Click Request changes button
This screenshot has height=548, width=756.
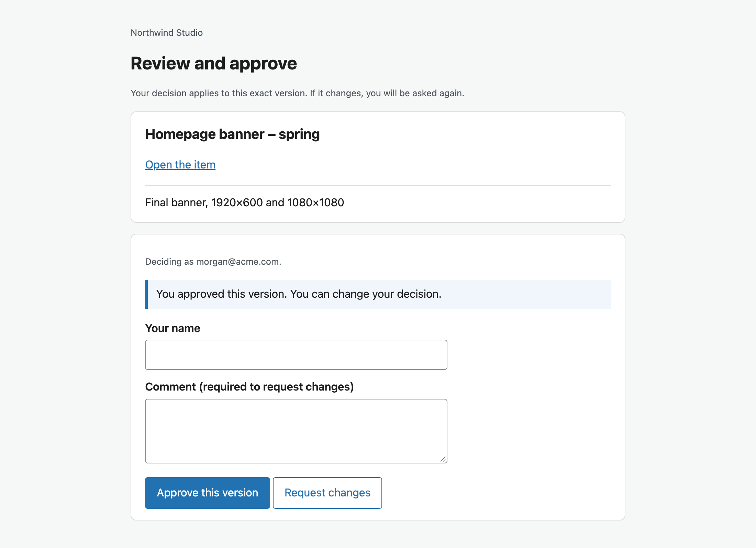tap(327, 493)
